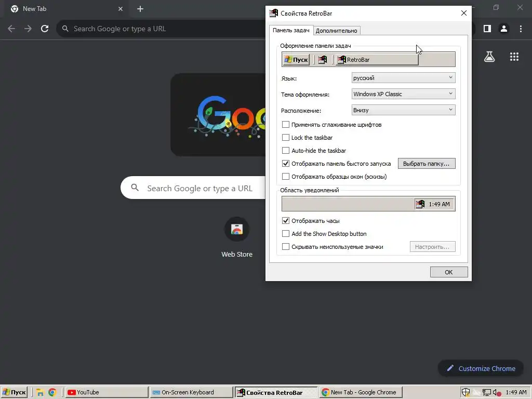The height and width of the screenshot is (399, 532).
Task: Open a new tab with the plus button
Action: [x=140, y=9]
